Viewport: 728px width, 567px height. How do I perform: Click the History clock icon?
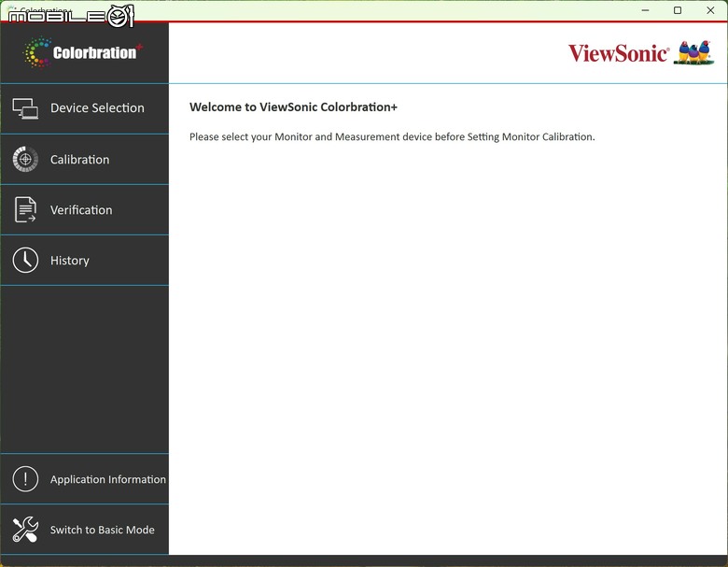point(25,261)
